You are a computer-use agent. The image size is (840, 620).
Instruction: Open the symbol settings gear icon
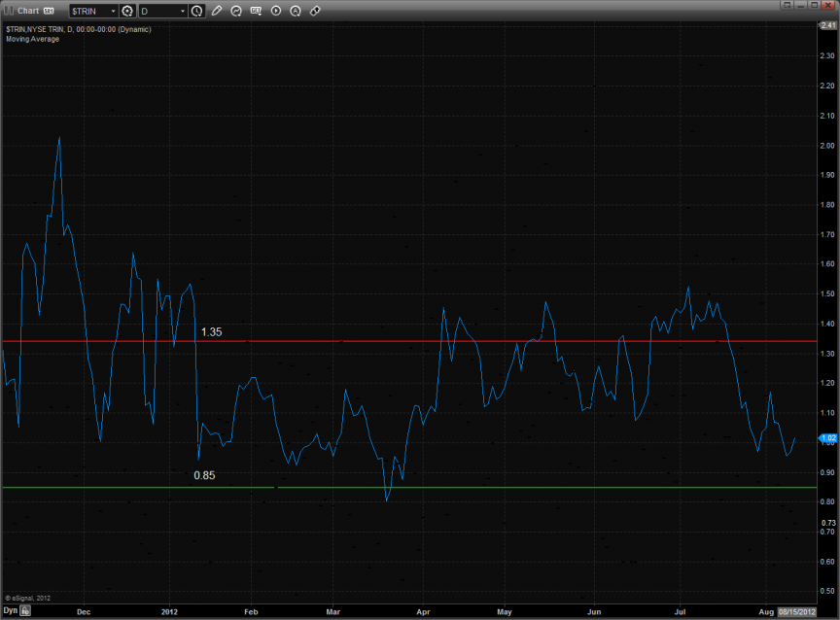127,11
